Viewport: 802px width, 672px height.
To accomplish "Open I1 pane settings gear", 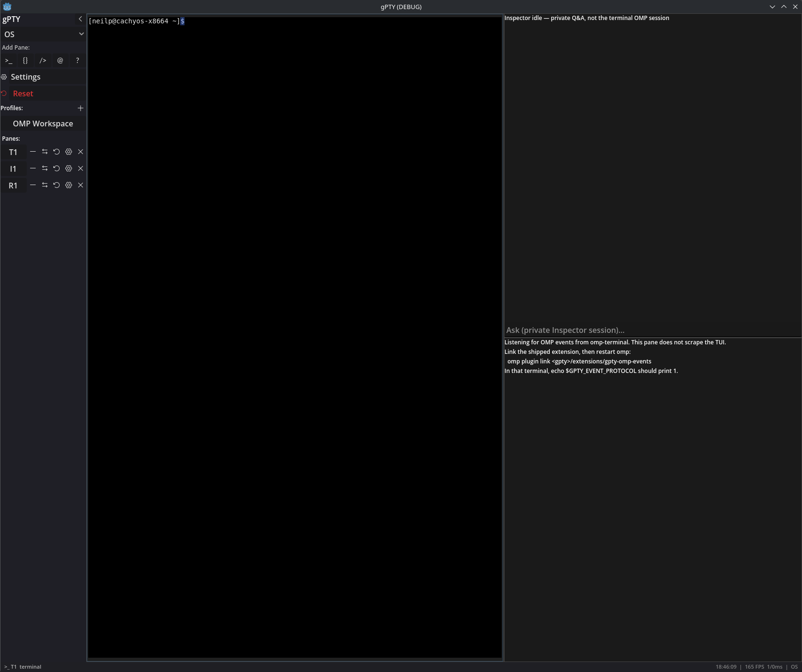I will [x=69, y=168].
